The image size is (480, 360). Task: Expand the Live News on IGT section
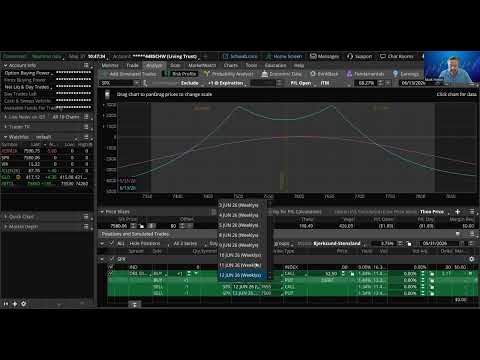(x=6, y=117)
